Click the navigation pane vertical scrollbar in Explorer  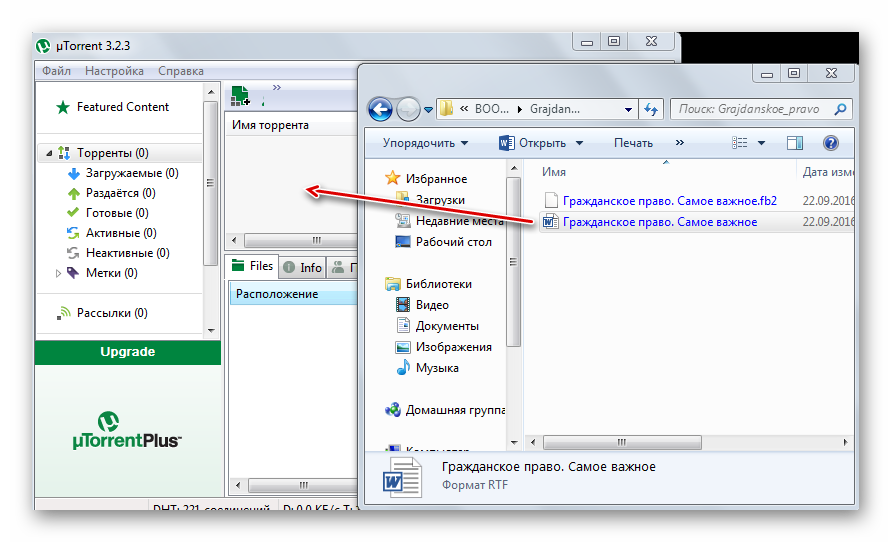513,261
